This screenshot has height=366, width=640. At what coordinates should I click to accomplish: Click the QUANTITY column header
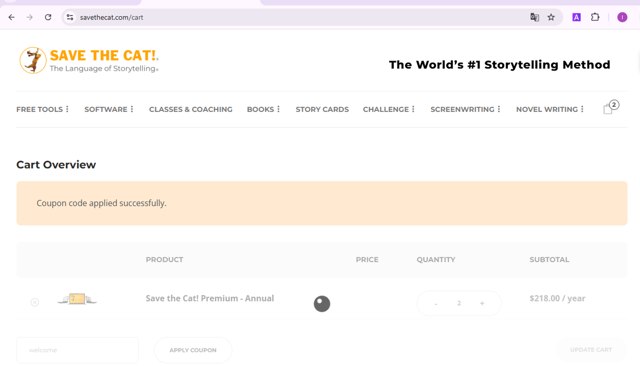(x=436, y=260)
